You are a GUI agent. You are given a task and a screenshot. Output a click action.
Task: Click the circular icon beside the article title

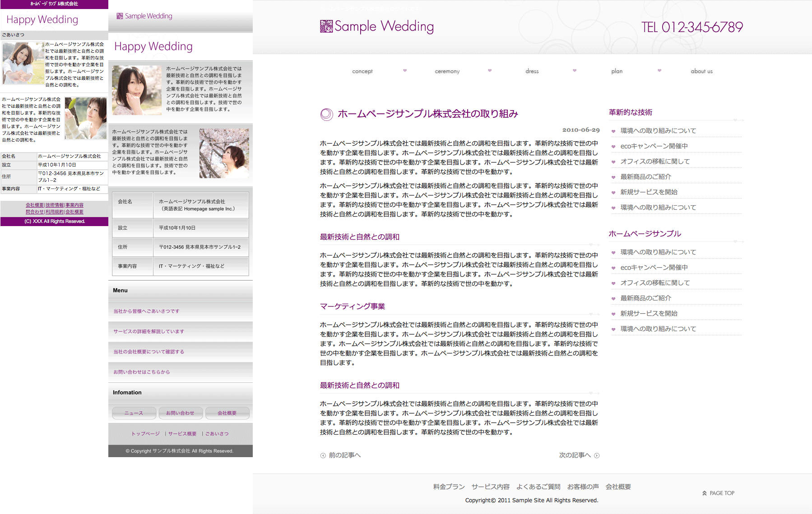coord(326,115)
